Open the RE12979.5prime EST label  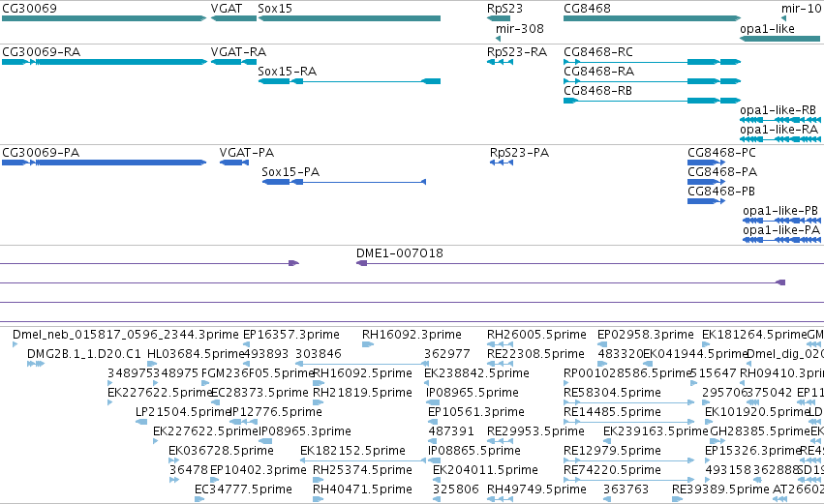point(612,451)
